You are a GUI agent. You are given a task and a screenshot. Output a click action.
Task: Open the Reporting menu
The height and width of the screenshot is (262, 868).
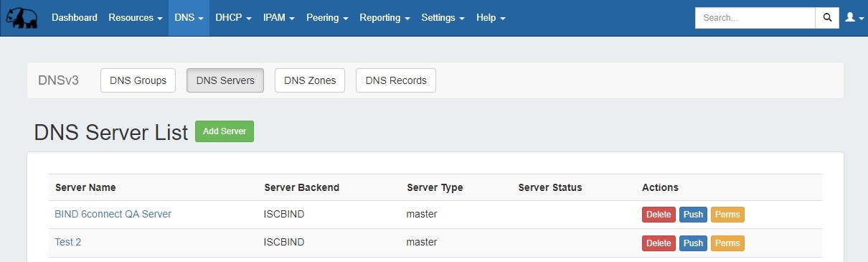[385, 18]
